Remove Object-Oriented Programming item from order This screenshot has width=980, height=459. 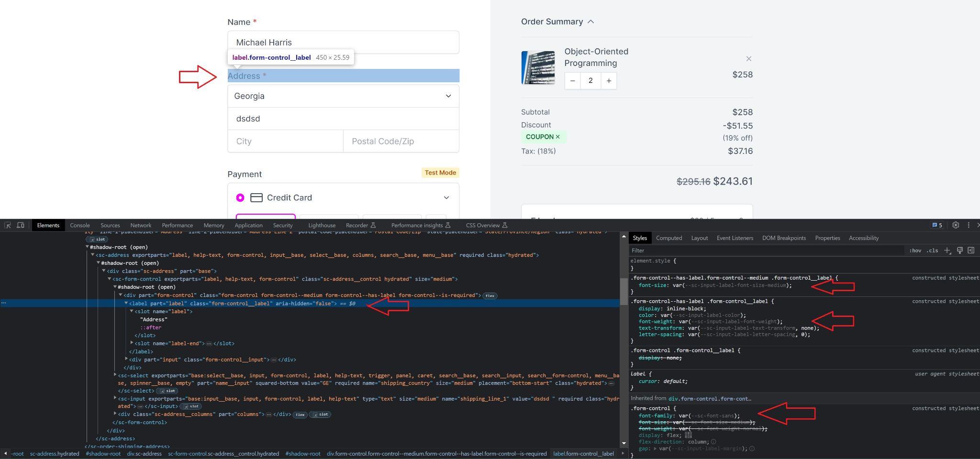pos(748,59)
